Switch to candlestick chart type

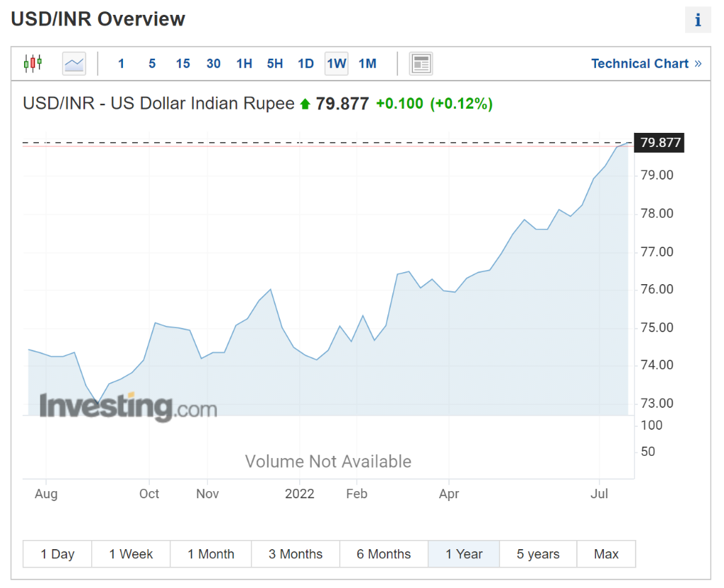point(33,64)
